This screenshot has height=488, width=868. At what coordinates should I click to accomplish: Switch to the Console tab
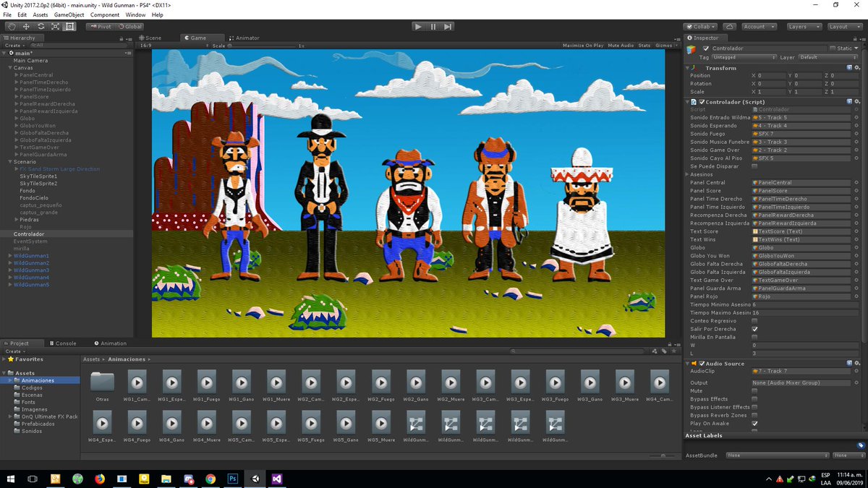[x=63, y=343]
